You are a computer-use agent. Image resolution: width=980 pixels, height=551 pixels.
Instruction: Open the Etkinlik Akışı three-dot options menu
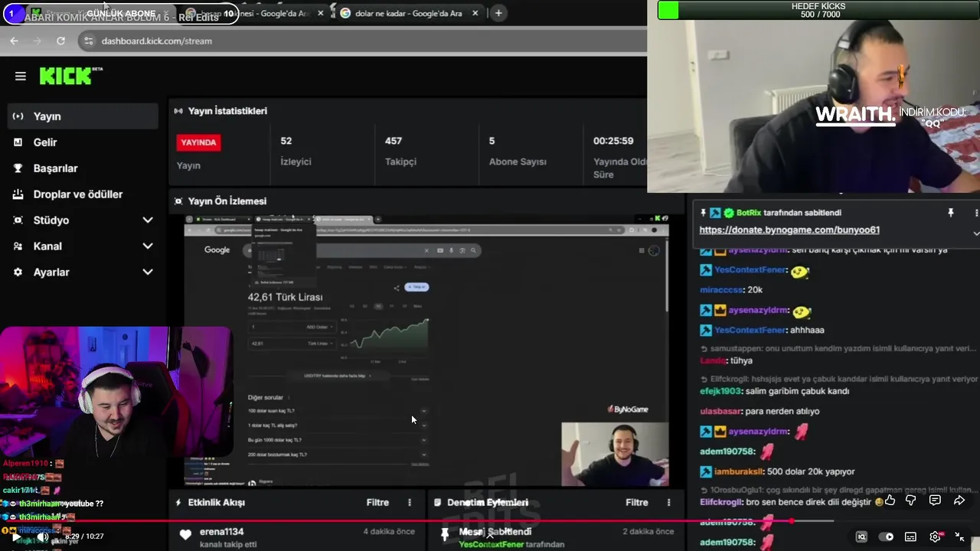click(x=410, y=503)
